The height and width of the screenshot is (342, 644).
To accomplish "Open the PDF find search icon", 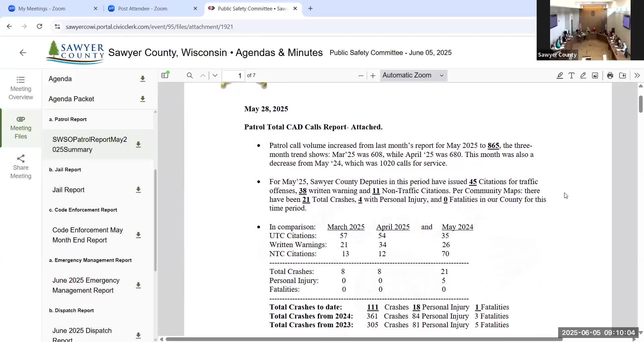I will (x=190, y=75).
